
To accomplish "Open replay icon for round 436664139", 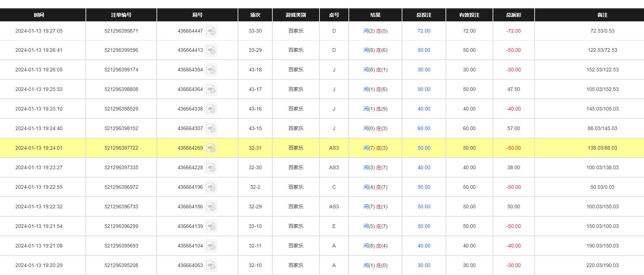I will (x=211, y=226).
